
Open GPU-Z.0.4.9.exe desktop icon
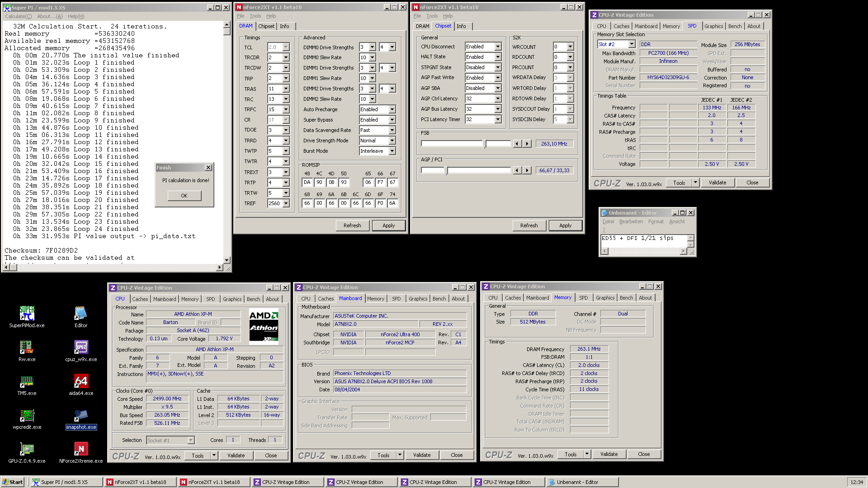[27, 452]
